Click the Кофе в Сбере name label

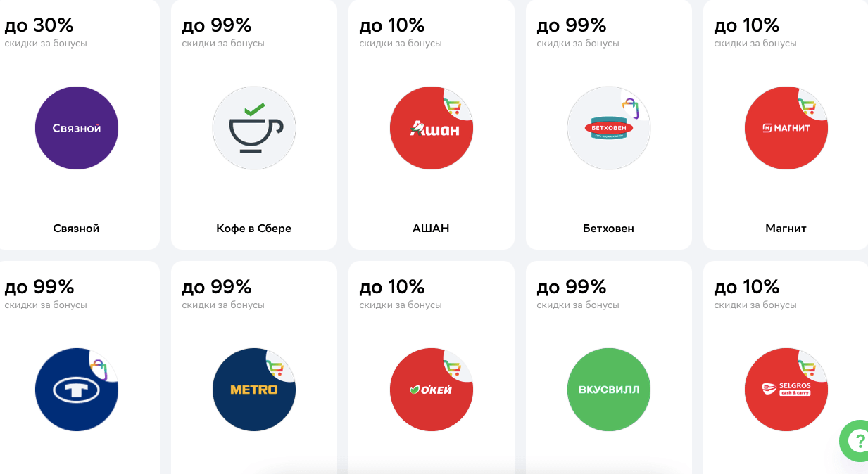click(x=253, y=229)
